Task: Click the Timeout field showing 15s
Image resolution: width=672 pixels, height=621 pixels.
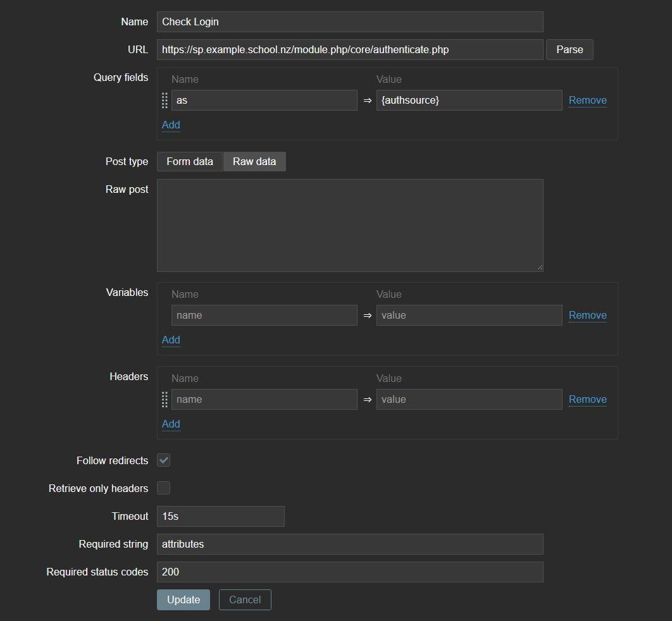Action: 221,517
